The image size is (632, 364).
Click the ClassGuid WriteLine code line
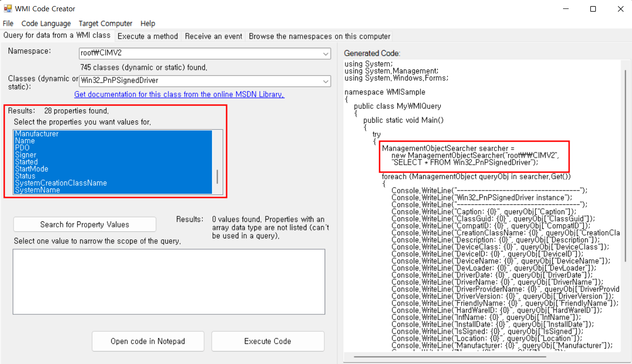tap(493, 219)
